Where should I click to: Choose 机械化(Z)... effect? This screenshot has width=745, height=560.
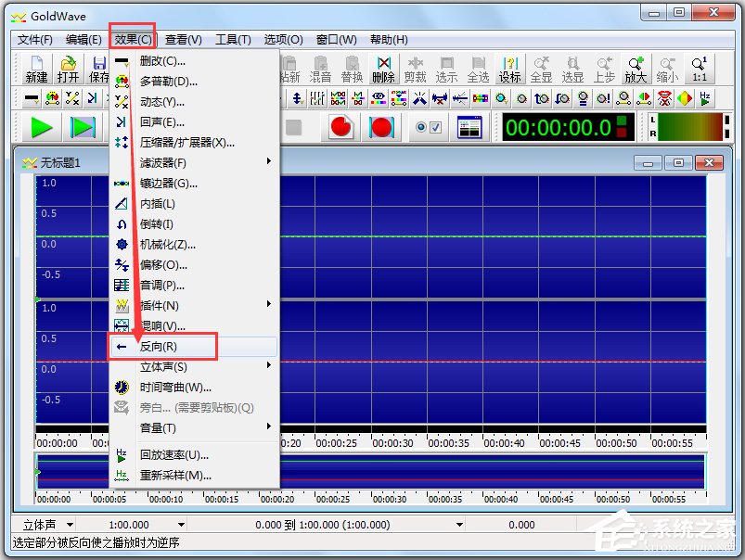tap(194, 245)
